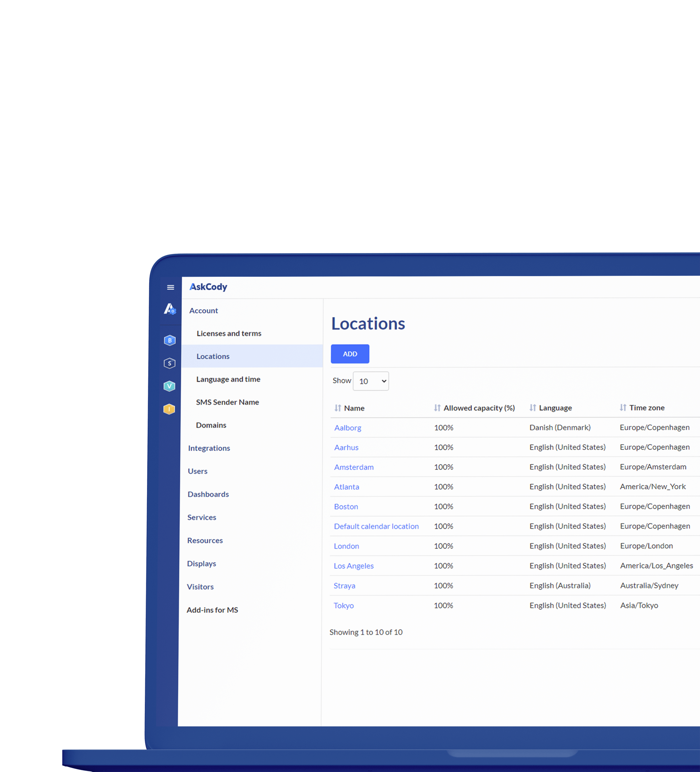Click the ADD button
This screenshot has height=772, width=700.
[350, 354]
